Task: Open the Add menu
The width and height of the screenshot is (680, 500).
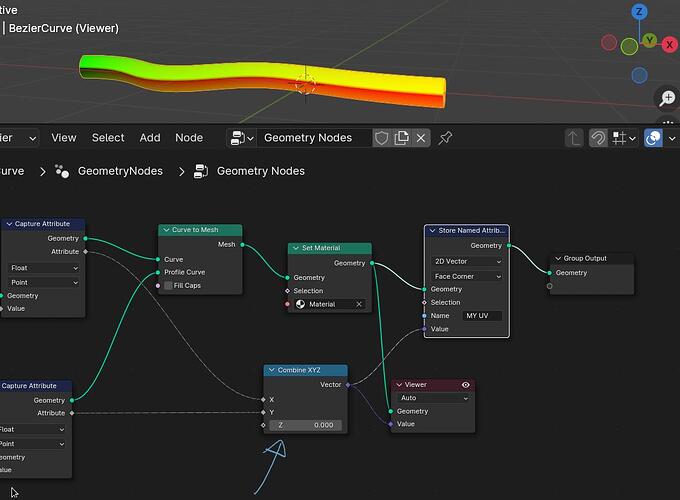Action: (x=150, y=138)
